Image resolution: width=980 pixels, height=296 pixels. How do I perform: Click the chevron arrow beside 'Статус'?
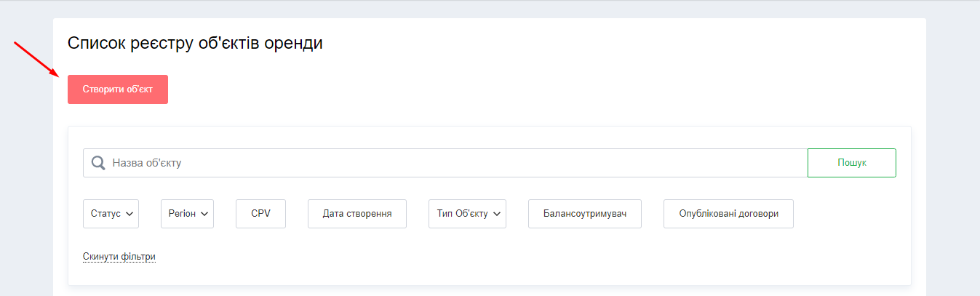tap(130, 214)
